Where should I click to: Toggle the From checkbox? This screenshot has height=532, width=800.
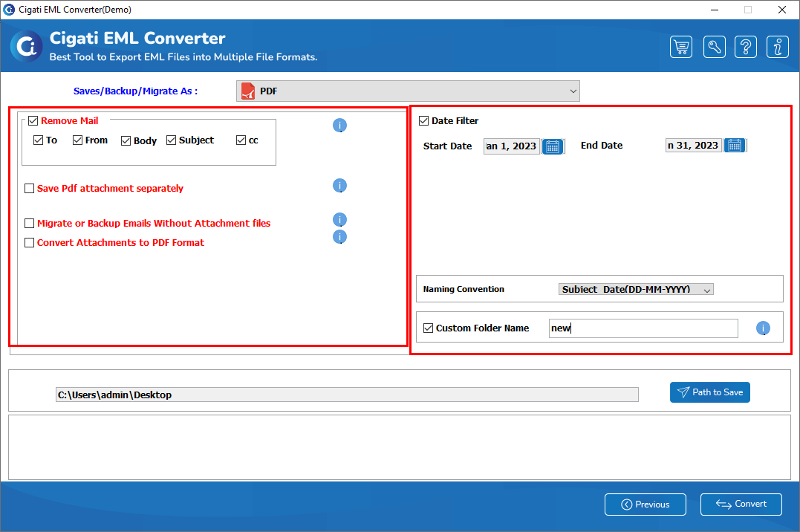click(77, 140)
